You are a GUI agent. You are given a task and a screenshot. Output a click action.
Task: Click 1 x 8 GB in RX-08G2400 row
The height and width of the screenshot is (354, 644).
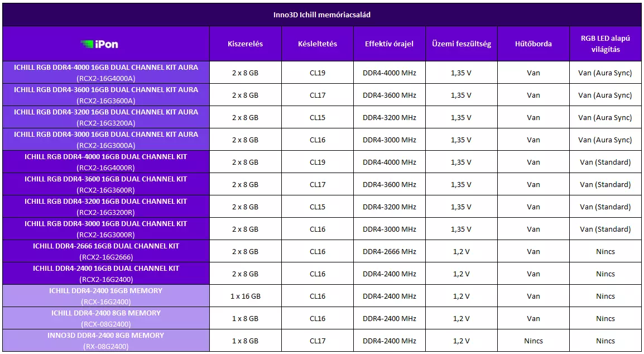click(x=245, y=341)
